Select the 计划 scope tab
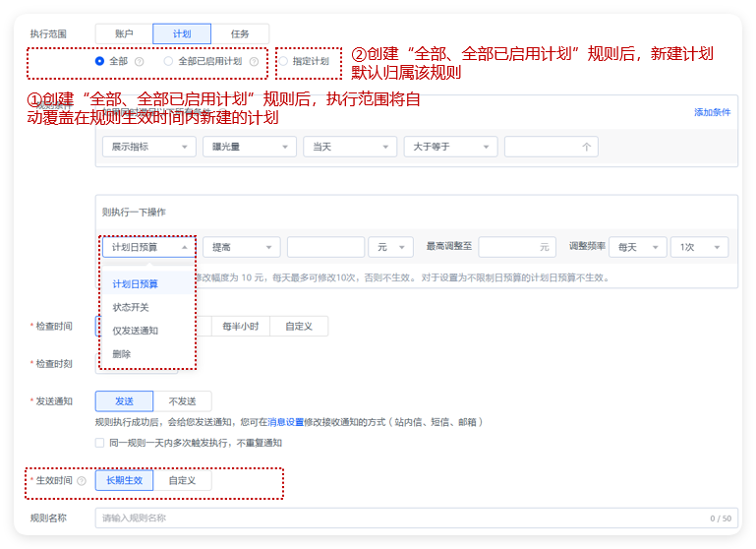Screen dimensions: 756x549 pos(182,33)
